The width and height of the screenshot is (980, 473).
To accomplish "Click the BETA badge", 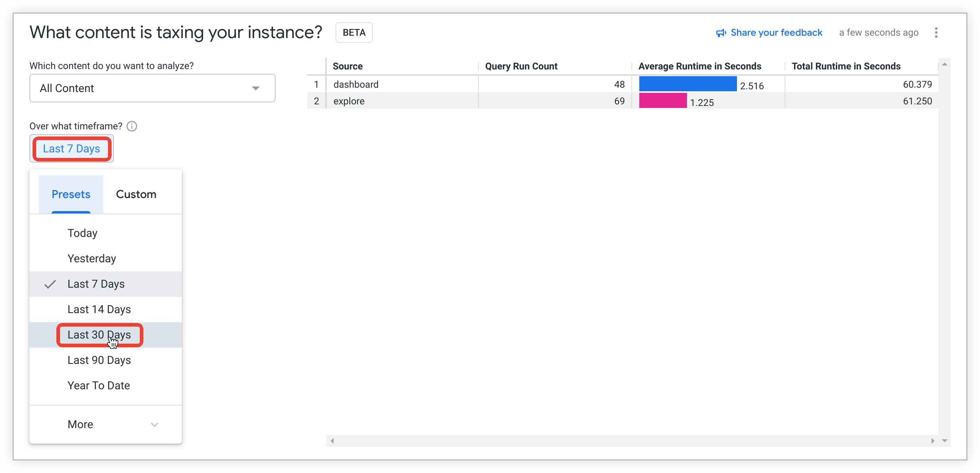I will tap(354, 33).
